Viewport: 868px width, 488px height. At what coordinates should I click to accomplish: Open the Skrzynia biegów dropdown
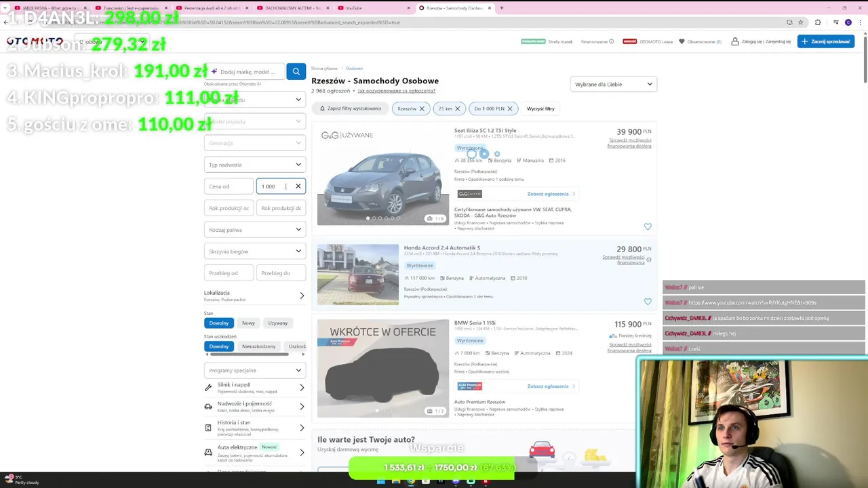coord(255,251)
